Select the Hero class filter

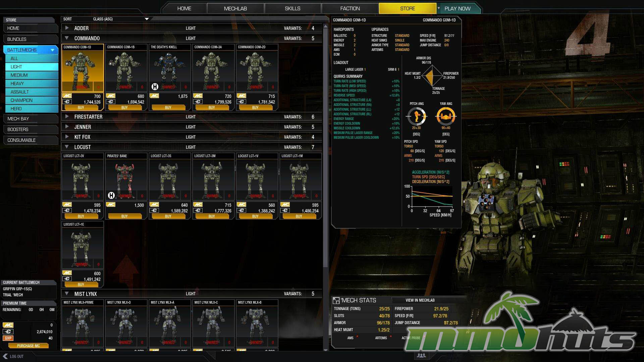coord(32,109)
